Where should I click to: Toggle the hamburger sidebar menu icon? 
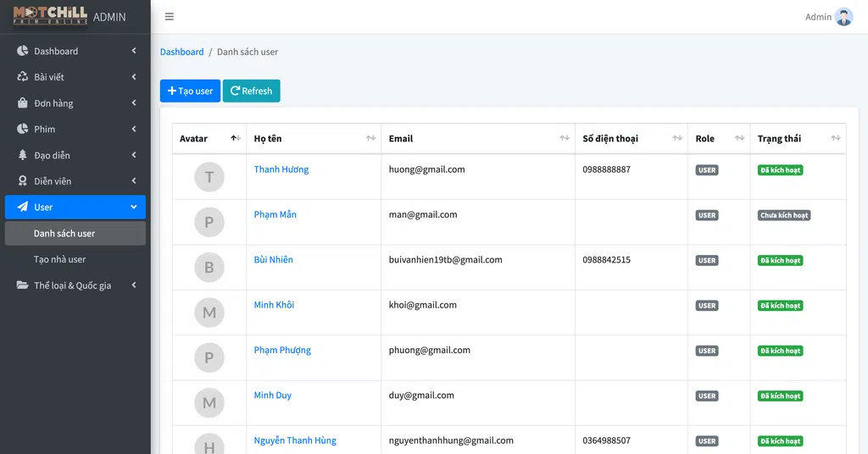pos(170,17)
